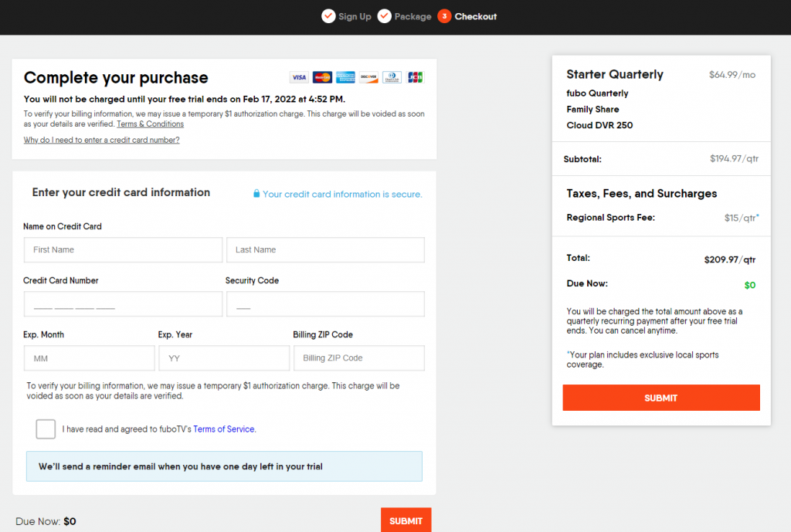This screenshot has width=791, height=532.
Task: Click the quarterly recurring payment notice text
Action: (654, 321)
